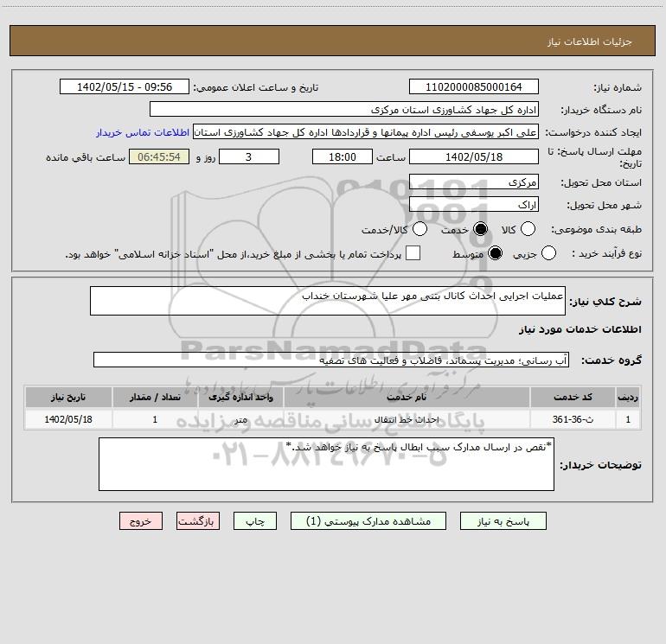Viewport: 666px width, 644px height.
Task: Click the ردیف column header
Action: [628, 397]
